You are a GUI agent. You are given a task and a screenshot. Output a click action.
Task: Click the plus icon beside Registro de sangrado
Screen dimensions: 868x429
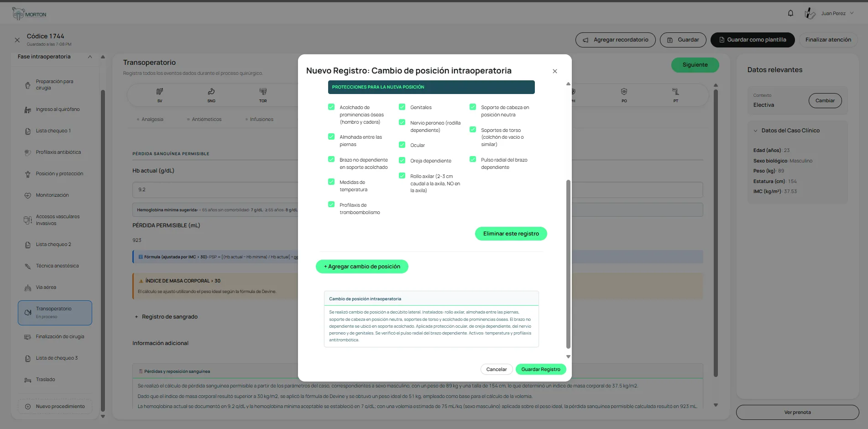point(136,317)
